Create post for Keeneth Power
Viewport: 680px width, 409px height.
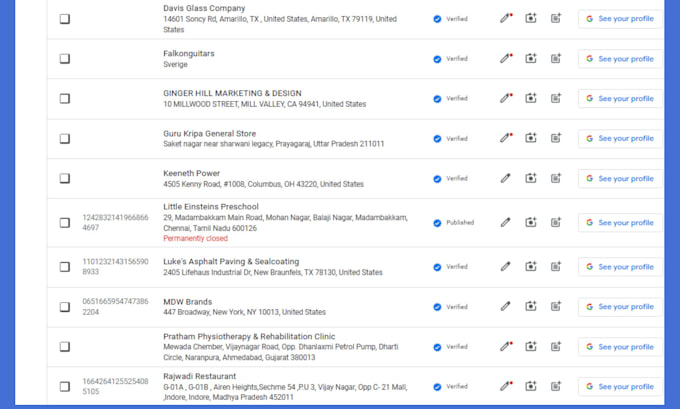click(x=556, y=178)
